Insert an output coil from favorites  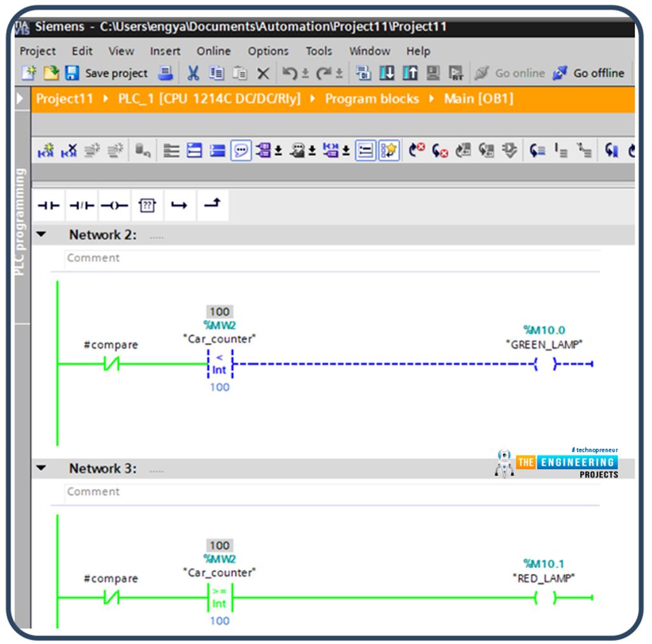(x=115, y=205)
